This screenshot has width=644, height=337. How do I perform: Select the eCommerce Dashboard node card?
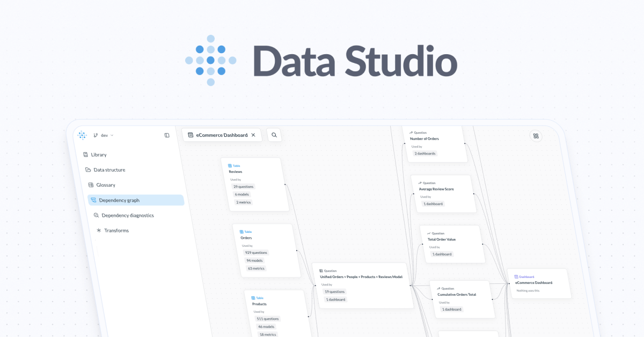pyautogui.click(x=539, y=283)
